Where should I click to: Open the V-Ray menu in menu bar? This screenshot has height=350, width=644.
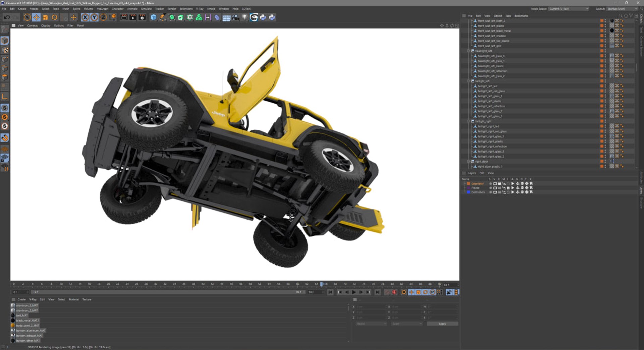(200, 9)
